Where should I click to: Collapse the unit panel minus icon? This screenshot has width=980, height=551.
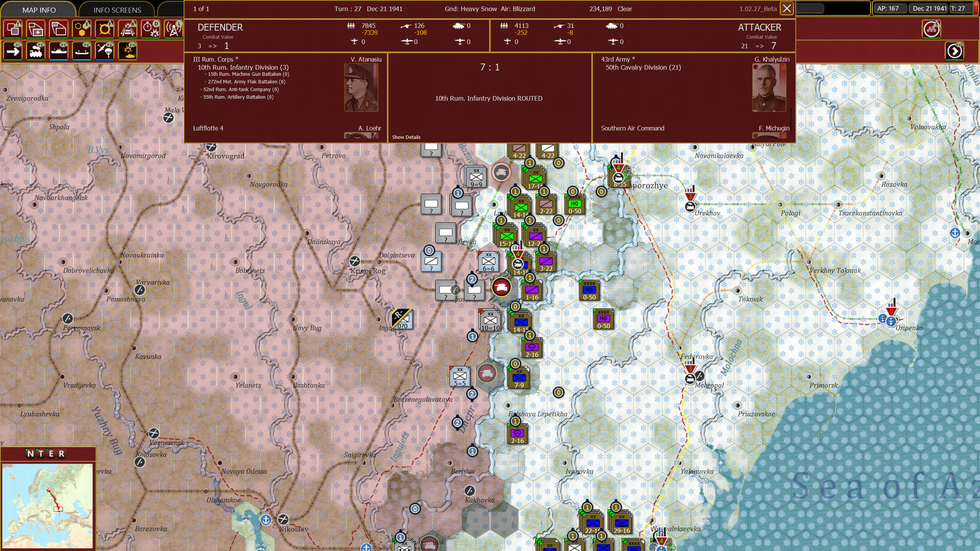tap(59, 29)
